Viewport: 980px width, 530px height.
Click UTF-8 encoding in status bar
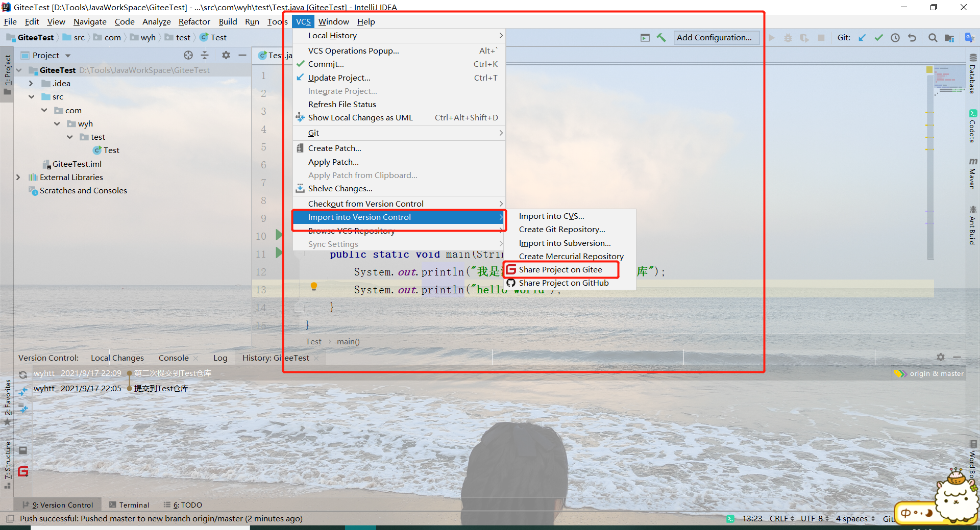(815, 519)
